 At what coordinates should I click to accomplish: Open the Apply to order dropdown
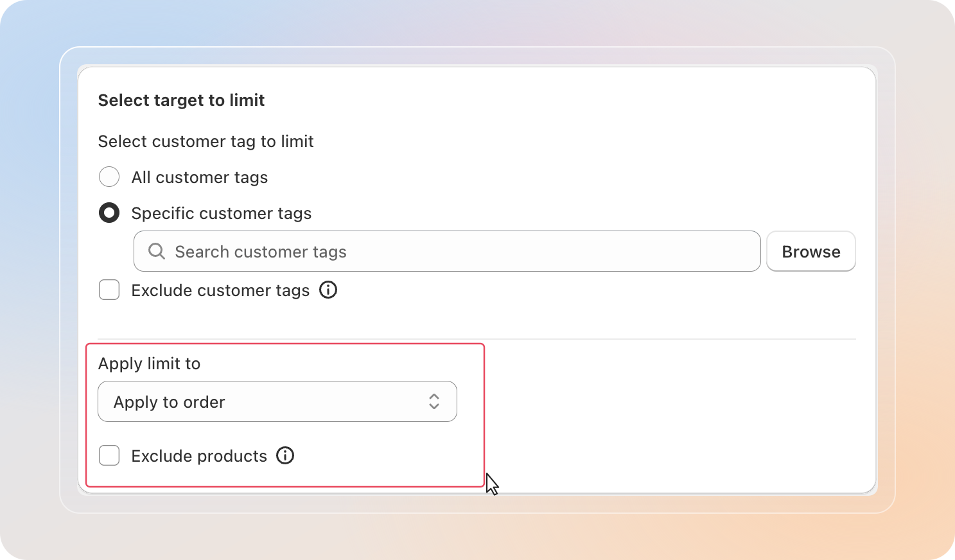point(277,401)
